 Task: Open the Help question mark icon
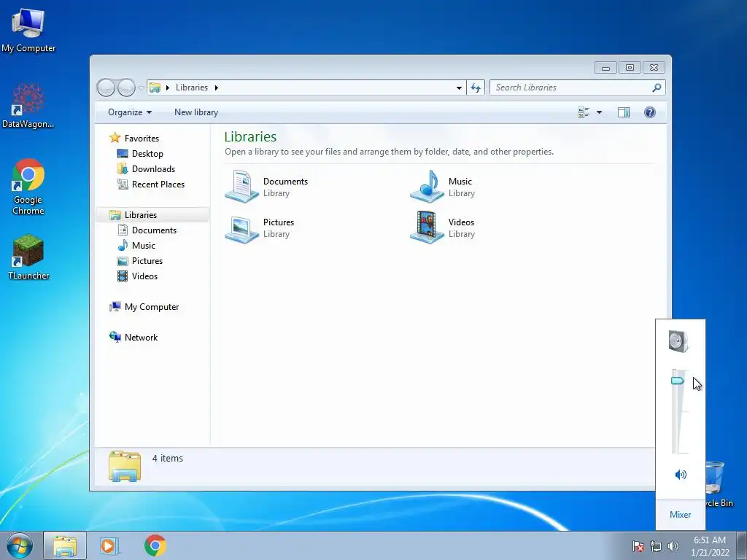(650, 112)
